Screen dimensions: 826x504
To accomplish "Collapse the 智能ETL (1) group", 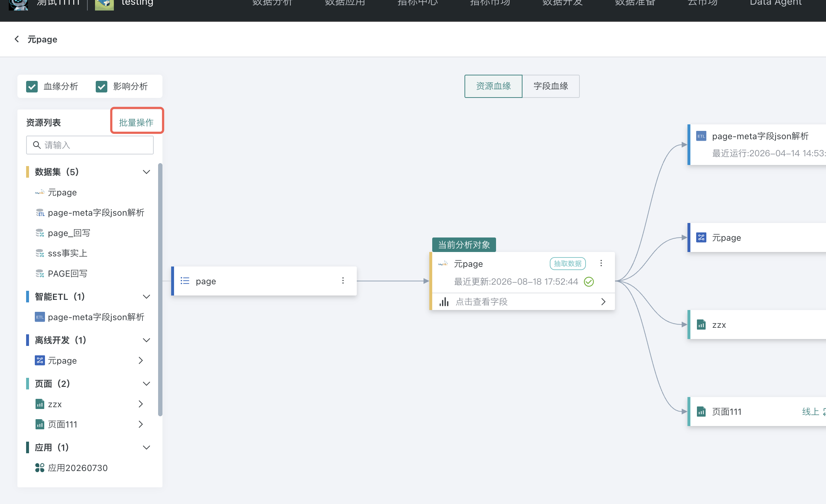I will [146, 297].
